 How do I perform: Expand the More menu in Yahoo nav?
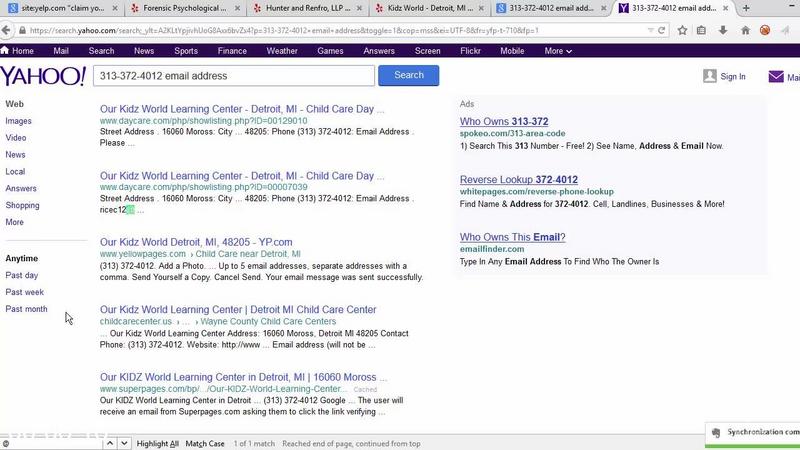(558, 51)
